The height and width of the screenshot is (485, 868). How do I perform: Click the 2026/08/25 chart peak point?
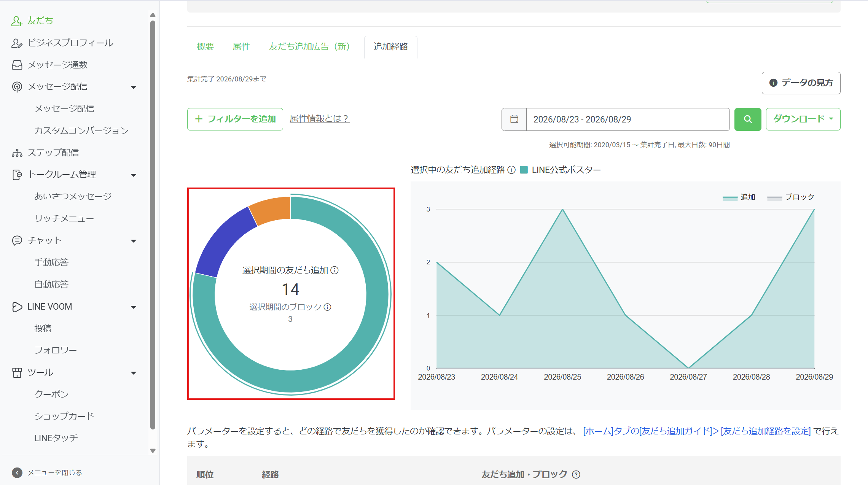click(x=562, y=209)
